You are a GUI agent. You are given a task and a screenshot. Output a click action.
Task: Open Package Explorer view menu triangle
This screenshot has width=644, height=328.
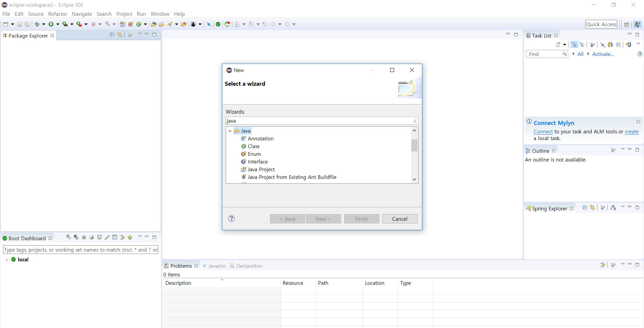140,34
